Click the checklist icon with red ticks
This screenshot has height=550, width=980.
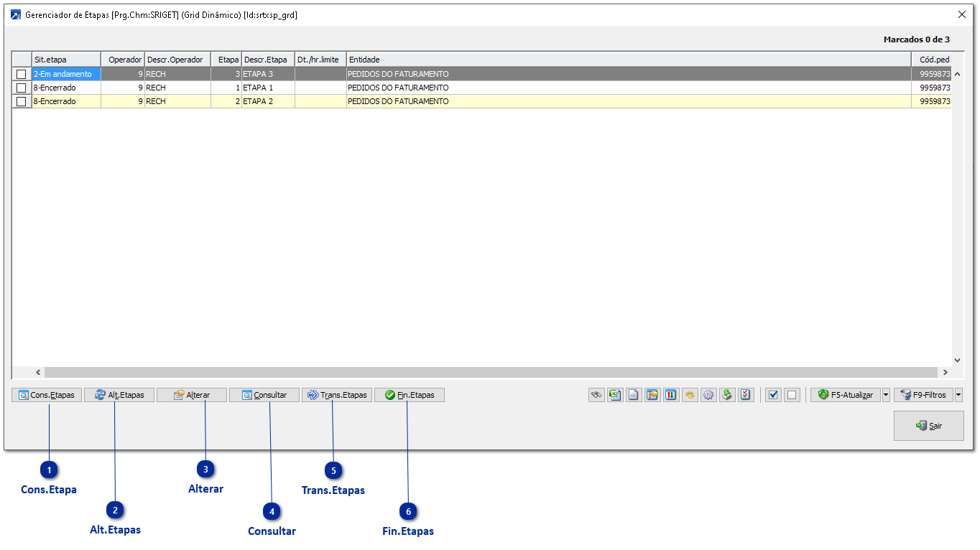coord(746,395)
